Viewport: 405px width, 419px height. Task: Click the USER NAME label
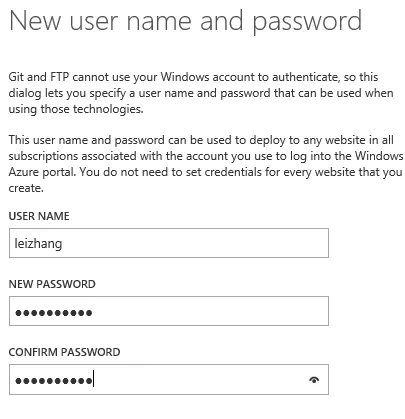pos(39,216)
